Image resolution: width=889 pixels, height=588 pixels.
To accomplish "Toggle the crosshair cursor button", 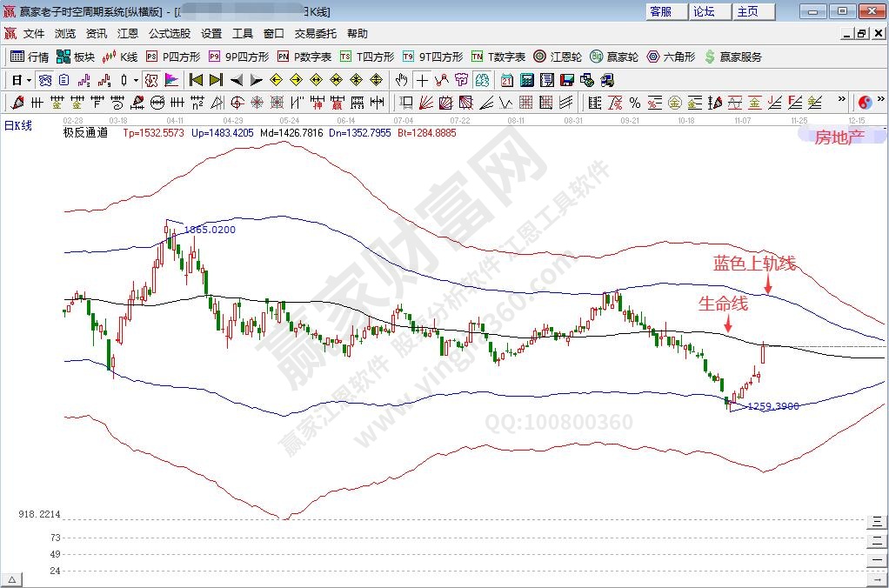I will [x=422, y=80].
